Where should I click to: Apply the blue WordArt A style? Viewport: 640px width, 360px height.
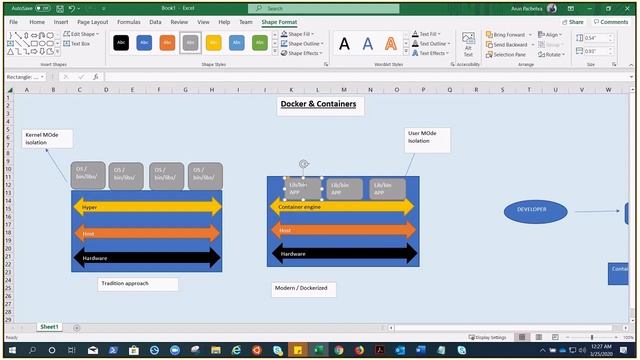pyautogui.click(x=368, y=43)
